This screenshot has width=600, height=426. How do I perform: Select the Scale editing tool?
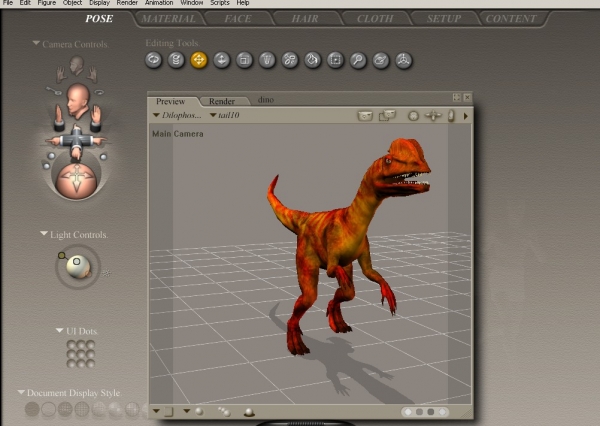coord(244,60)
